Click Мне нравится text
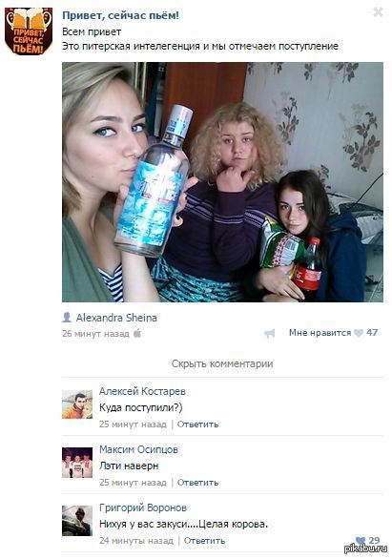Screen dimensions: 392x559 (x=320, y=333)
